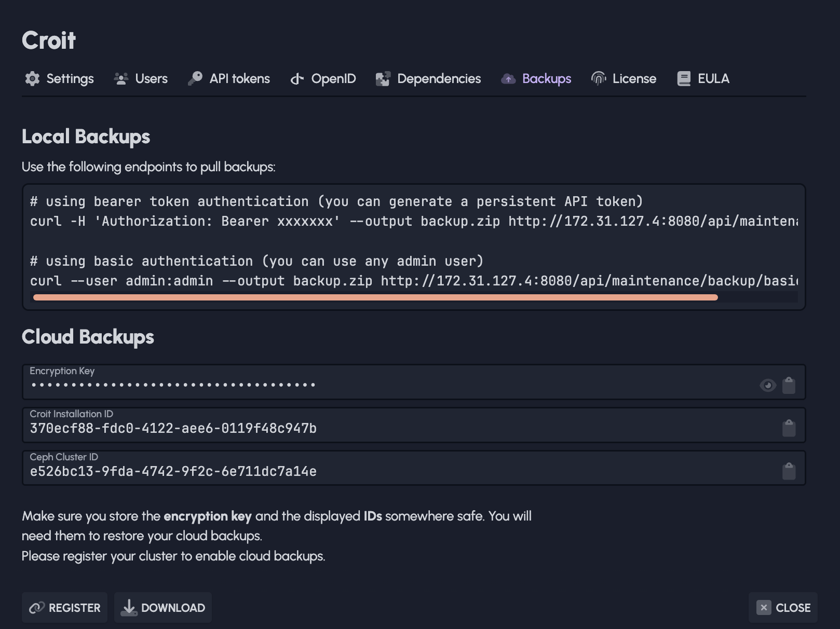Viewport: 840px width, 629px height.
Task: Copy the Ceph Cluster ID
Action: click(789, 471)
